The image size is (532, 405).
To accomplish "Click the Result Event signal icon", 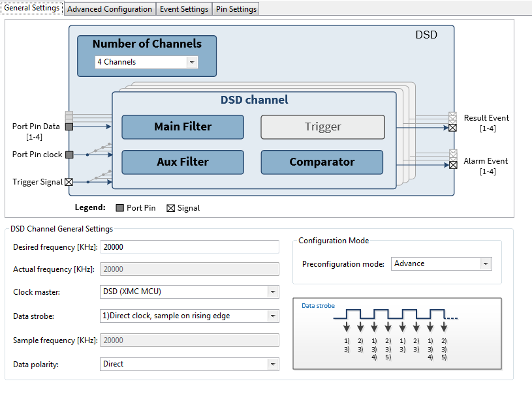I will coord(452,128).
